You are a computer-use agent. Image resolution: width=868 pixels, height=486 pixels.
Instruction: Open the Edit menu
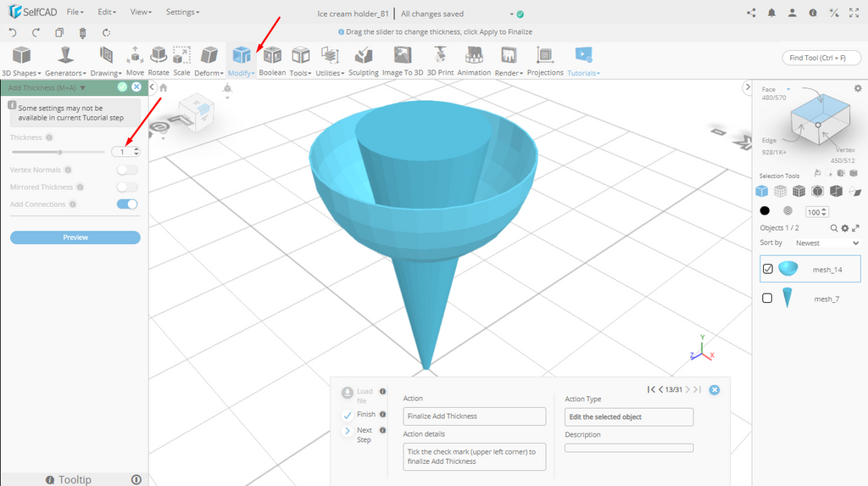coord(106,12)
